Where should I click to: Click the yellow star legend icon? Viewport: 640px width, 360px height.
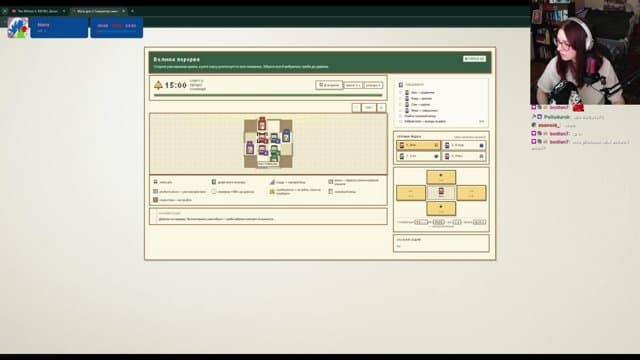[x=272, y=191]
